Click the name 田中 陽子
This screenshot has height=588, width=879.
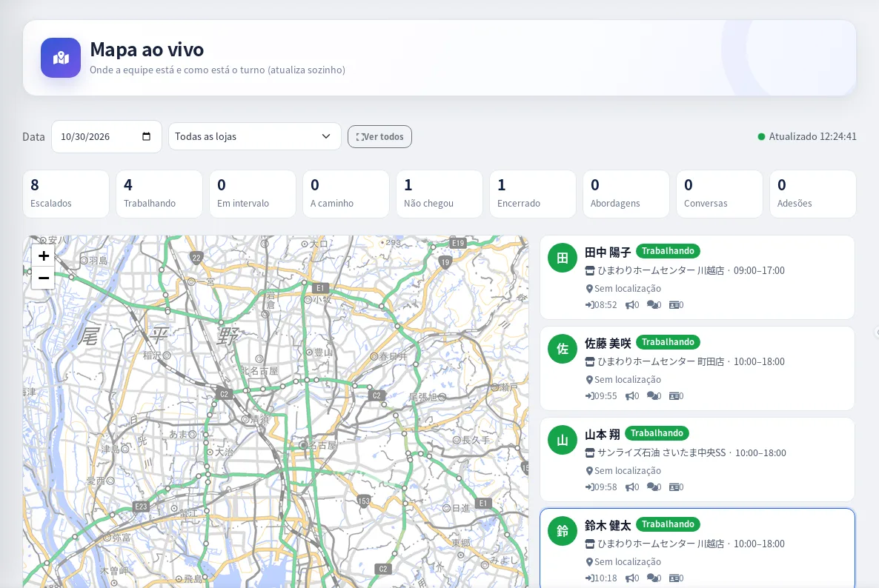608,252
